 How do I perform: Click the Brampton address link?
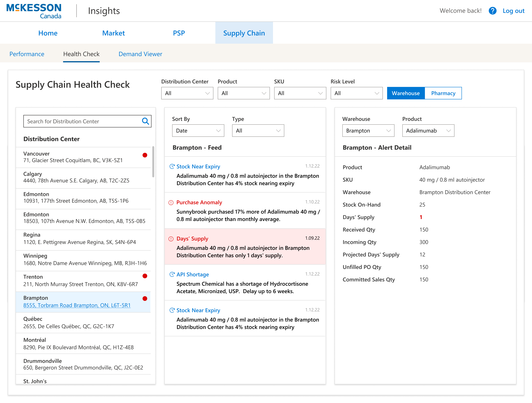[x=77, y=305]
